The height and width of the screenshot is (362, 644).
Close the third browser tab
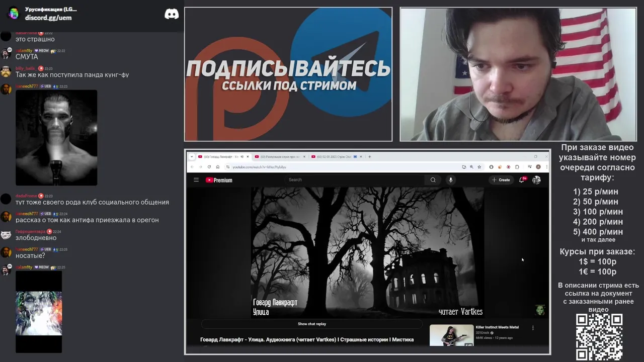[361, 156]
